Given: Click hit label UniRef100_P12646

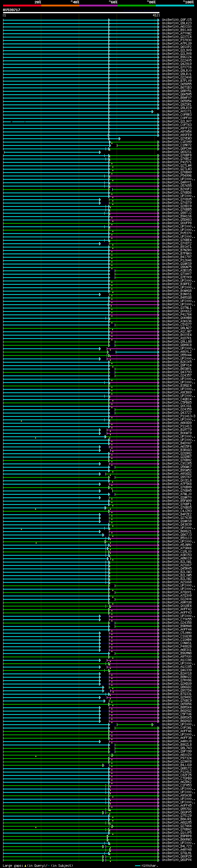Looking at the screenshot, I should (177, 260).
